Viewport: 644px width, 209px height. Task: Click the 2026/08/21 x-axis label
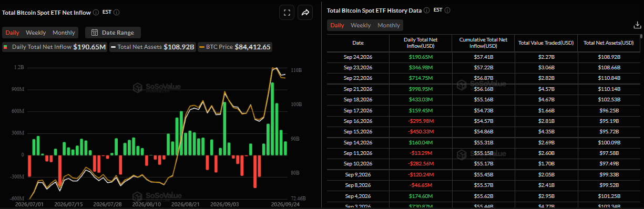pyautogui.click(x=185, y=204)
